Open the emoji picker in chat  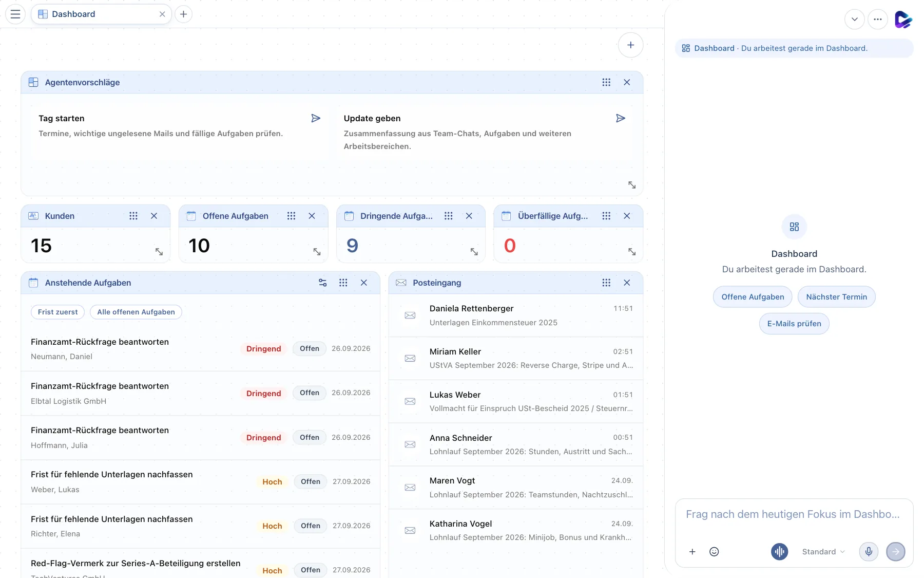pos(714,551)
